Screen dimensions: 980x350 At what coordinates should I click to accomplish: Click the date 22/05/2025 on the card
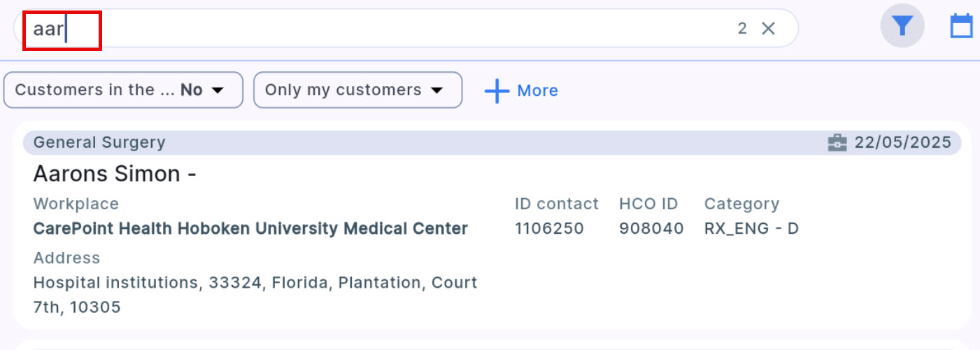click(x=902, y=143)
